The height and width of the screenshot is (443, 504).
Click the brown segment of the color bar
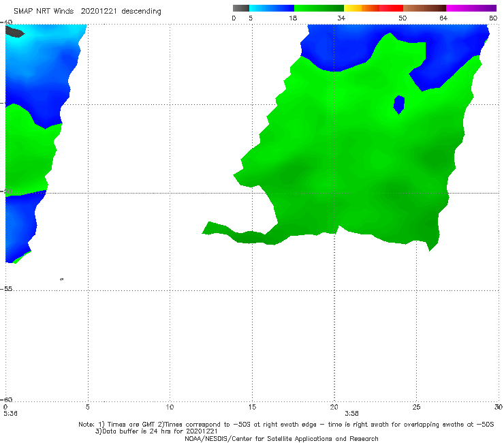[424, 8]
